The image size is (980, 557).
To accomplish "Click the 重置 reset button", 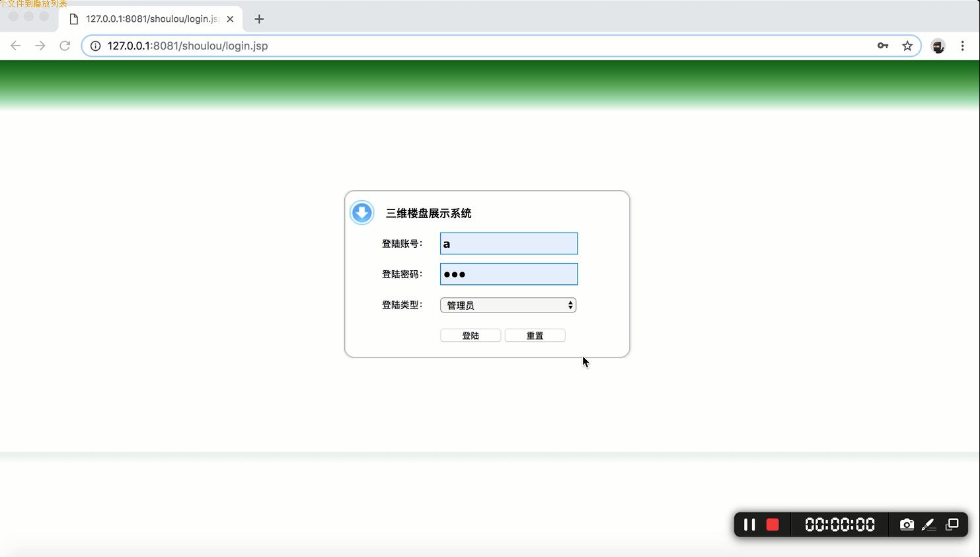I will [535, 336].
